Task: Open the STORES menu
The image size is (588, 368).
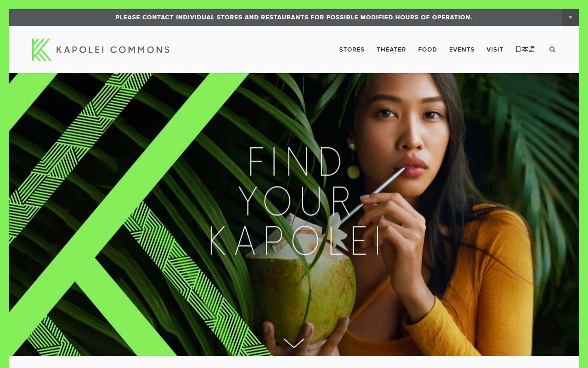Action: pos(352,50)
